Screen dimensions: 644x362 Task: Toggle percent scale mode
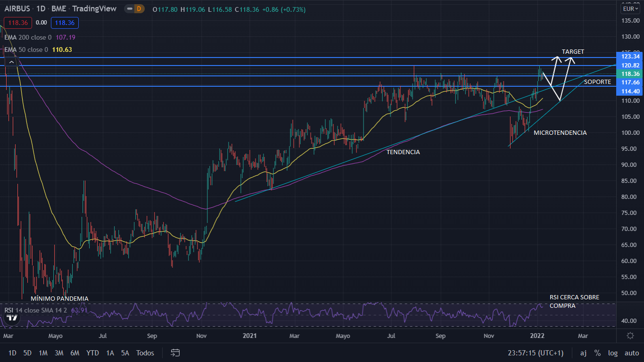click(597, 353)
